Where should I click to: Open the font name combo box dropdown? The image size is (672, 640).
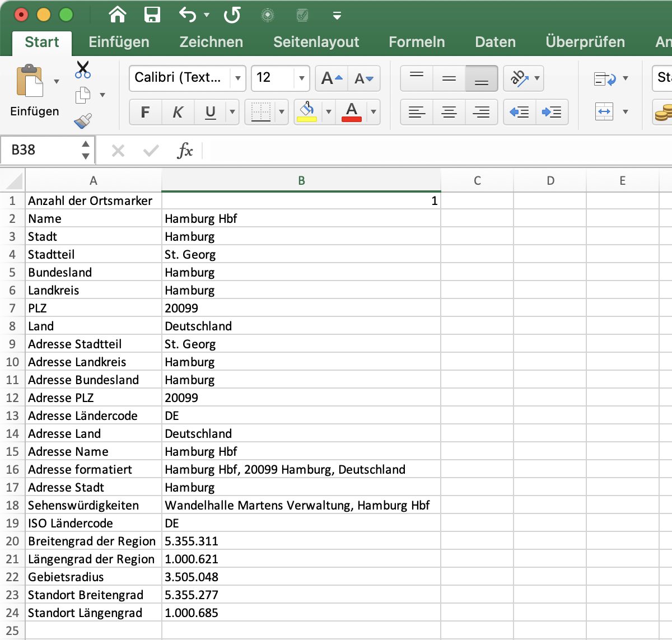tap(238, 78)
